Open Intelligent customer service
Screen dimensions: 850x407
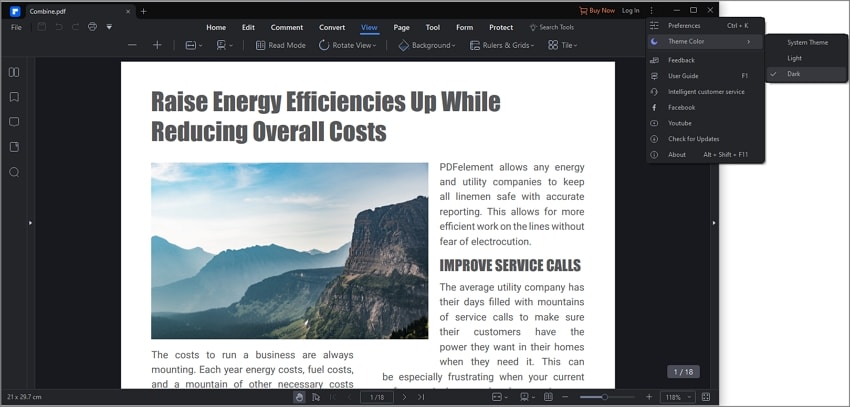tap(705, 92)
